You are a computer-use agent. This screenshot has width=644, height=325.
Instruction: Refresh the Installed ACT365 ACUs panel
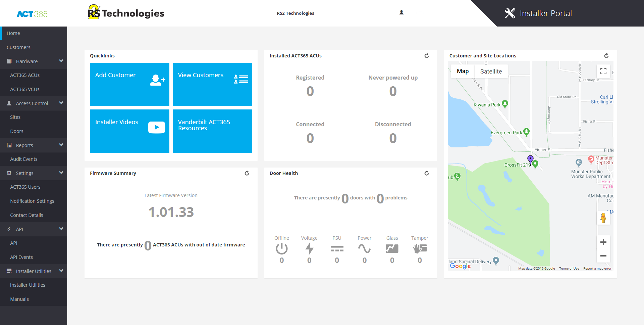pos(427,56)
